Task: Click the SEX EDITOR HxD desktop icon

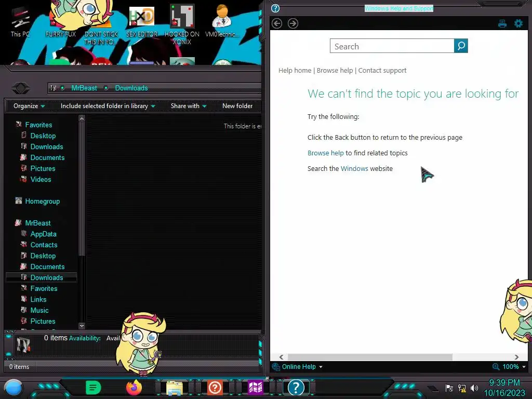Action: pyautogui.click(x=142, y=22)
